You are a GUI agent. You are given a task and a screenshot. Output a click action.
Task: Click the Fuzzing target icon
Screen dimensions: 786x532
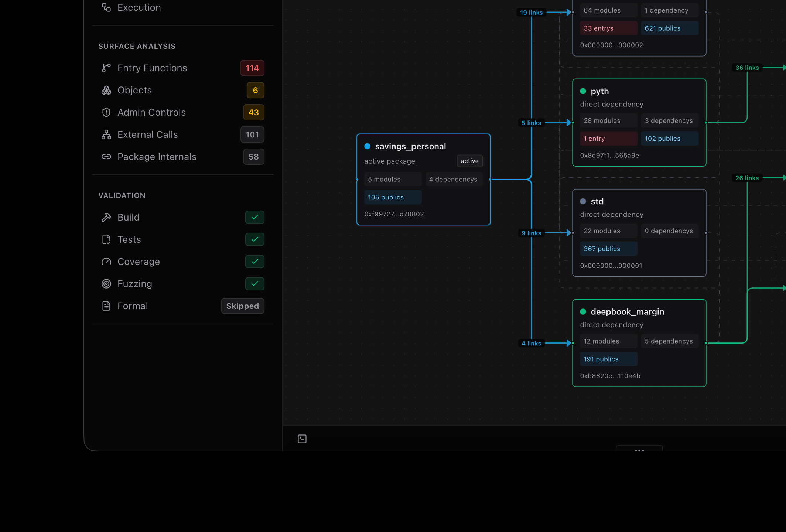click(106, 284)
